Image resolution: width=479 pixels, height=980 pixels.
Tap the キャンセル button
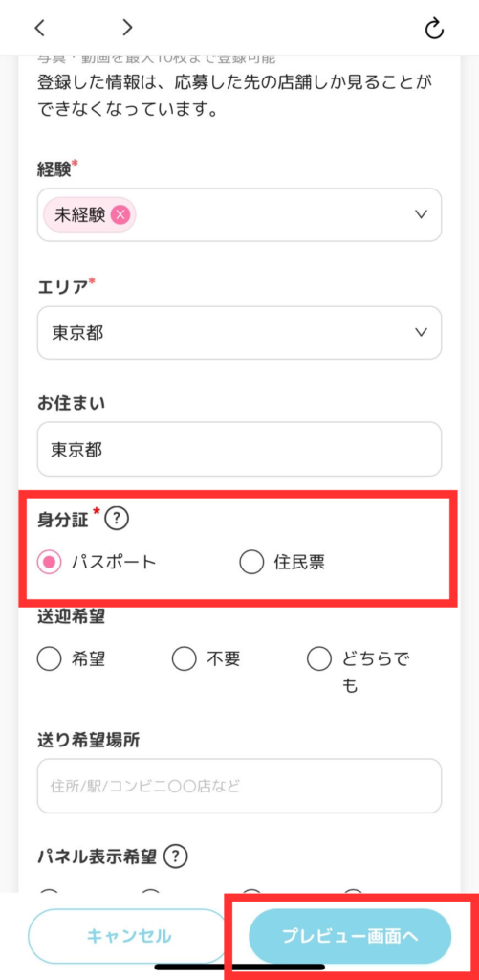[129, 936]
